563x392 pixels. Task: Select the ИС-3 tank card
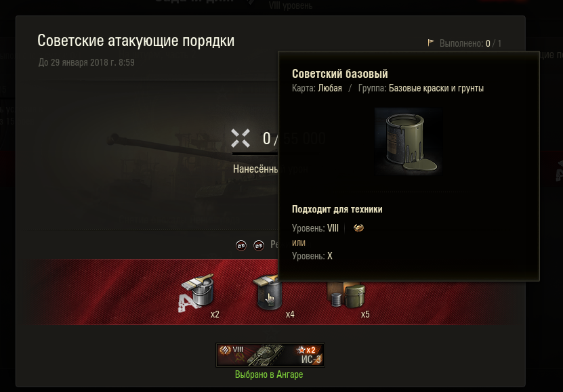tap(270, 355)
